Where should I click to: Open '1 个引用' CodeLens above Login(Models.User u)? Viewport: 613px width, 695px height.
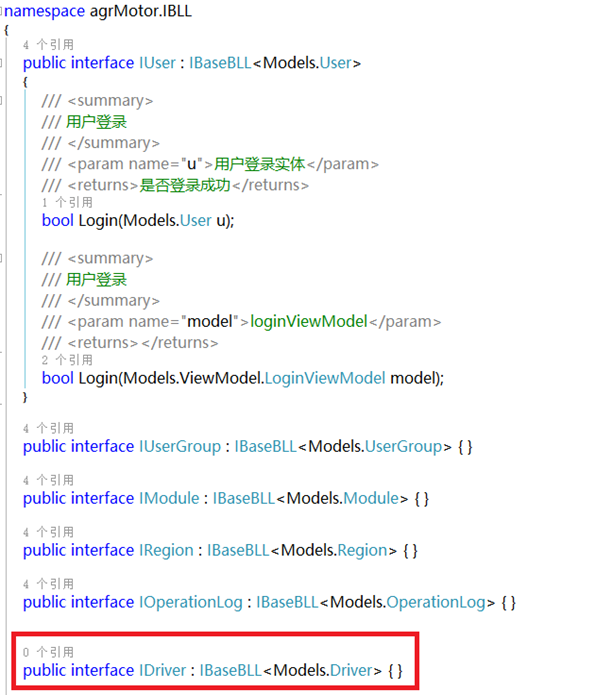coord(67,203)
